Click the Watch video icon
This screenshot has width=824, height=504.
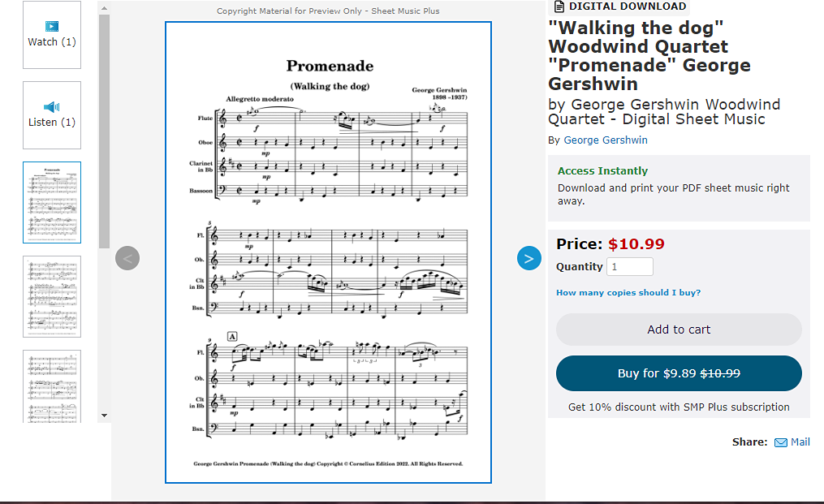pyautogui.click(x=52, y=26)
